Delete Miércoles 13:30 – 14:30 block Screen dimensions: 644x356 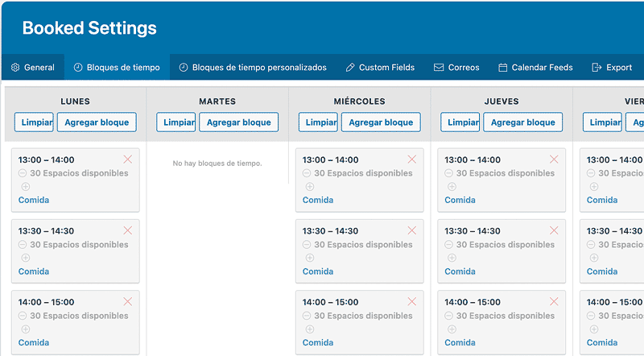pos(412,230)
